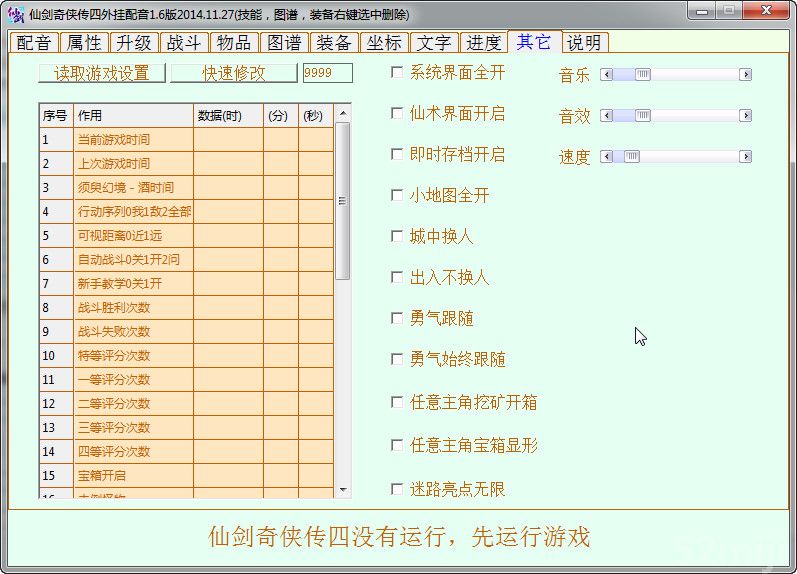Click right arrow of 音乐 slider
The height and width of the screenshot is (574, 797).
(x=745, y=74)
